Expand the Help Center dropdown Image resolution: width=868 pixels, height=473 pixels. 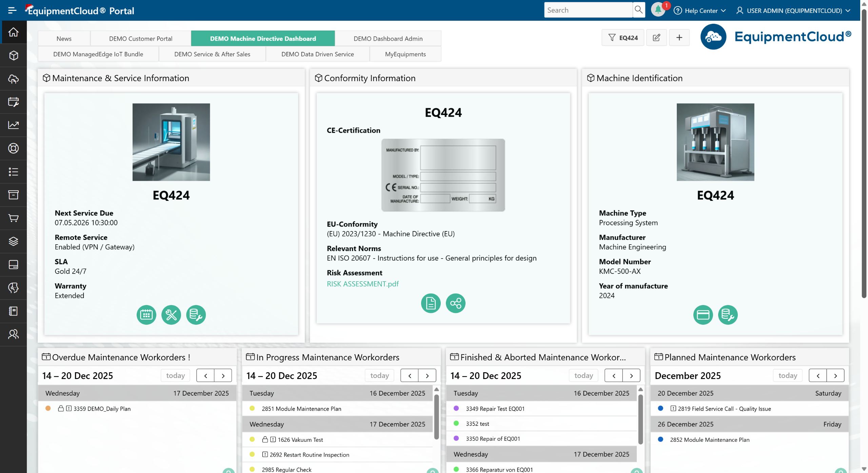[x=700, y=11]
